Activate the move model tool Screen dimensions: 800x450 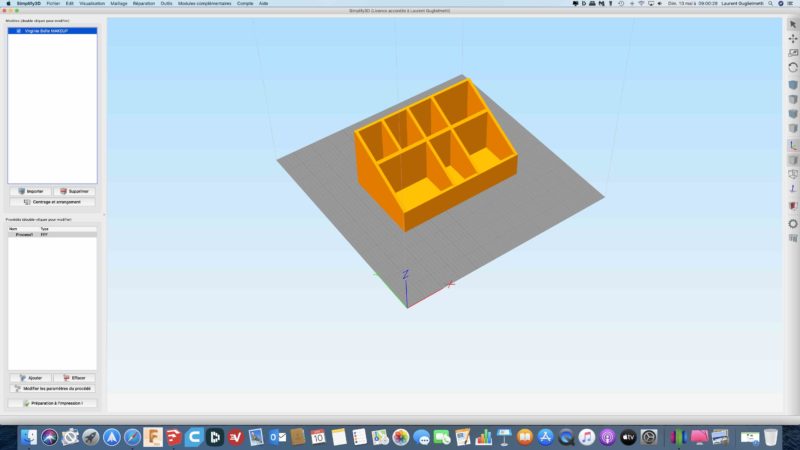tap(793, 38)
